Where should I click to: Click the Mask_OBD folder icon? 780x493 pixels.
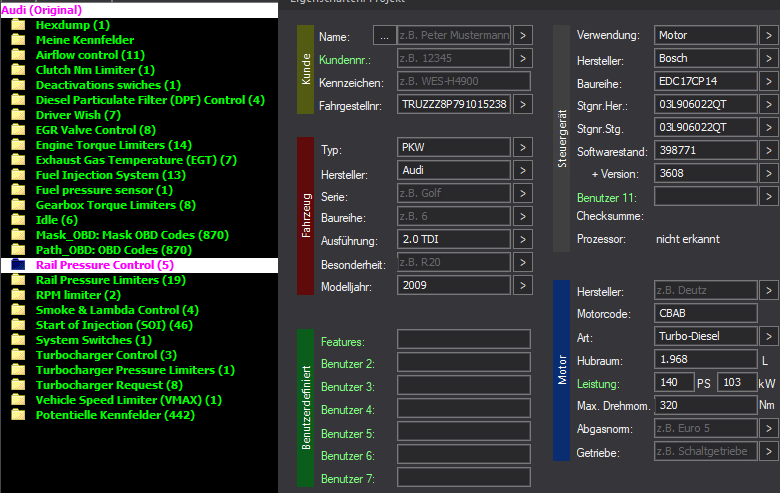18,235
